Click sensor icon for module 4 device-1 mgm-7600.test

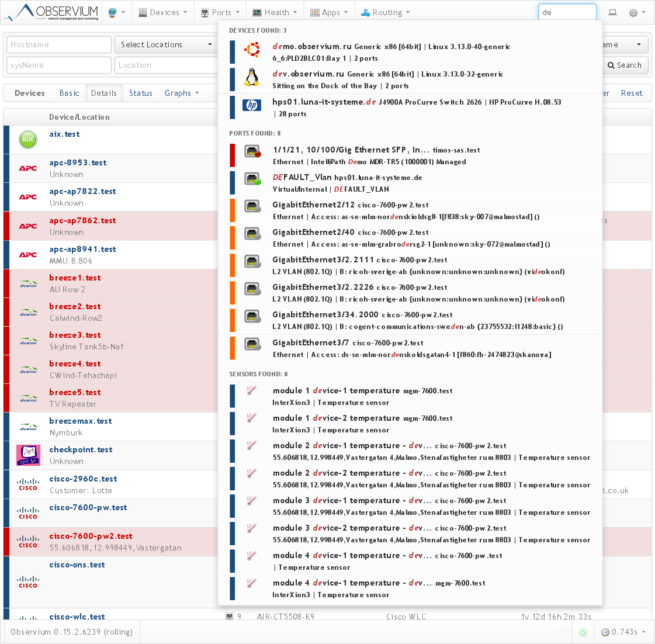[251, 583]
